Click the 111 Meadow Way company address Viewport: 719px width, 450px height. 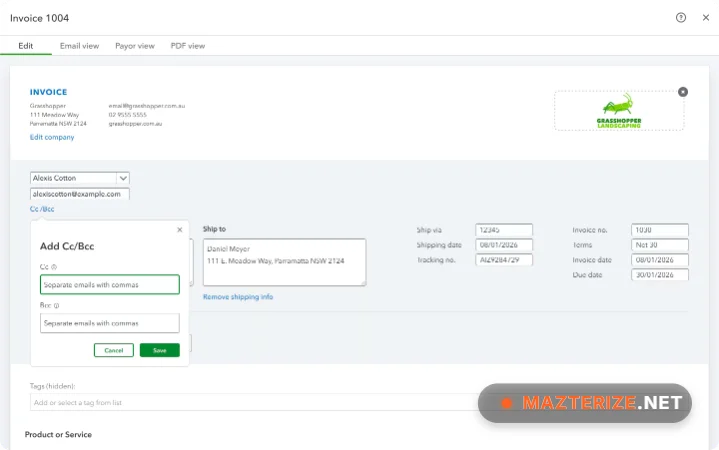tap(54, 115)
